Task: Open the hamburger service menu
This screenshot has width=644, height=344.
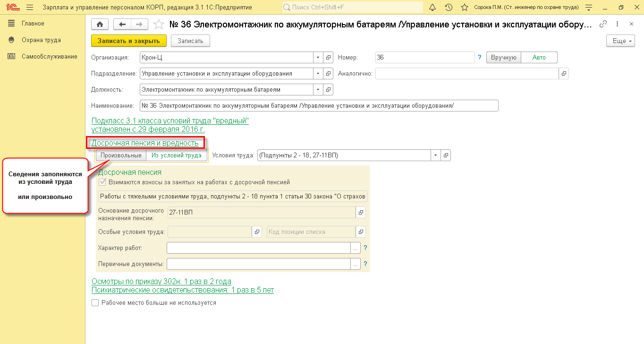Action: pos(30,8)
